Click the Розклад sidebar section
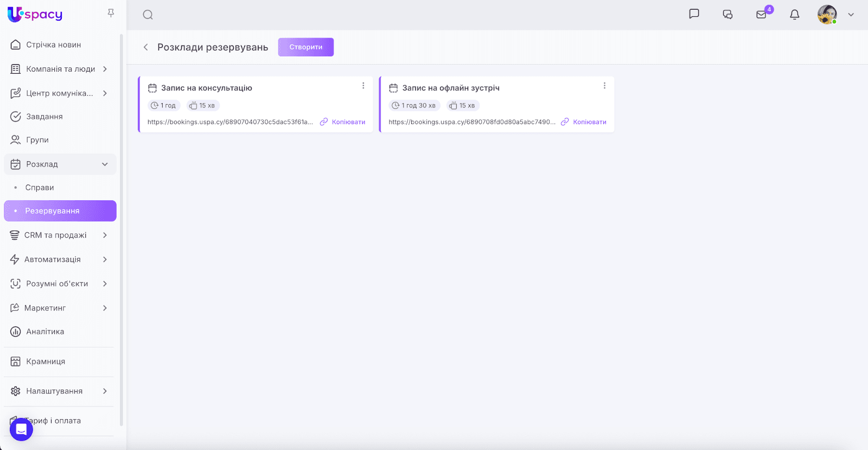868x450 pixels. (x=60, y=164)
